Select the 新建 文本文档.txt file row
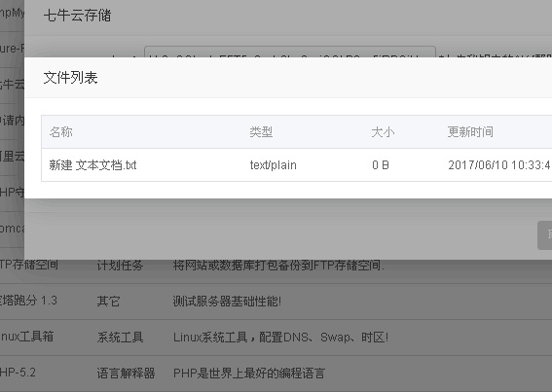Screen dimensions: 552x392 point(296,165)
